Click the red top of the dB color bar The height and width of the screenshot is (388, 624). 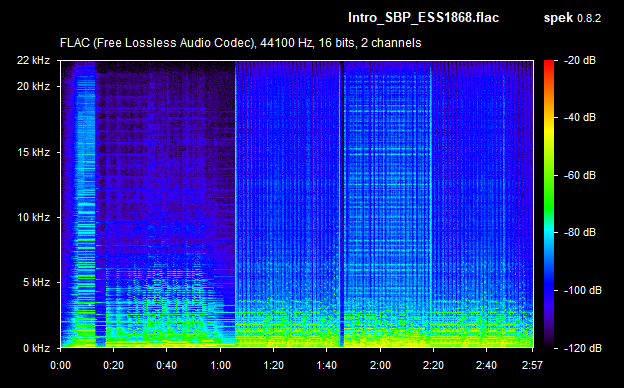point(549,64)
